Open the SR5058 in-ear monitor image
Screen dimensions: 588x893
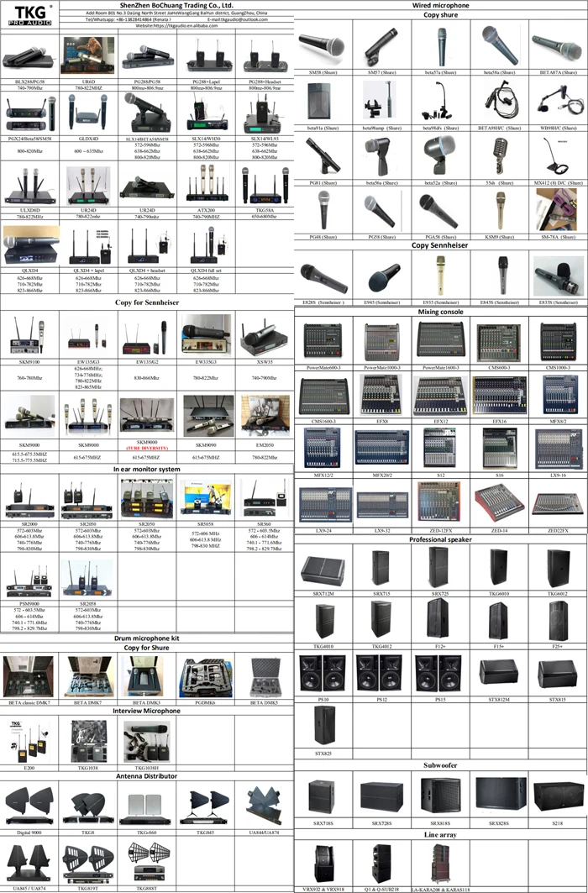(205, 498)
